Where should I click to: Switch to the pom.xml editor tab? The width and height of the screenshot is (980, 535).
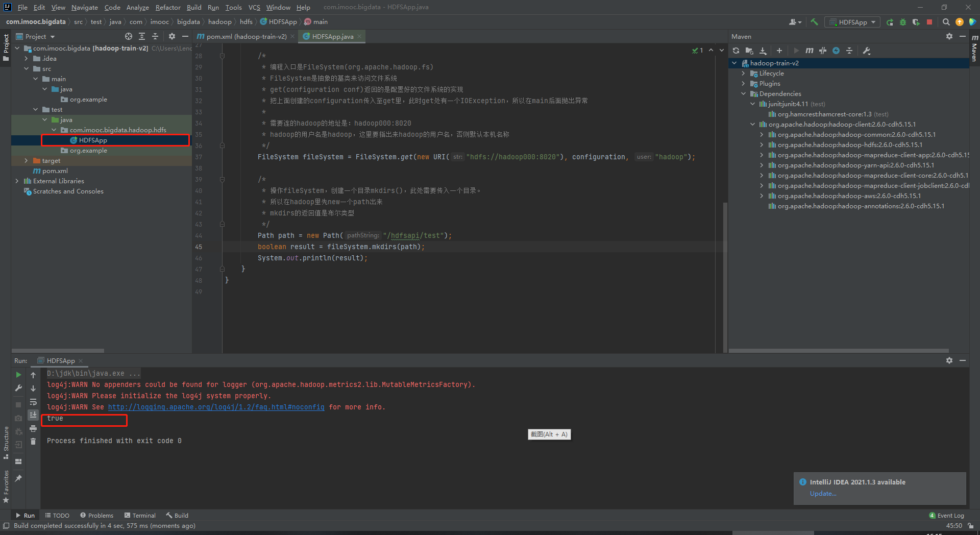coord(243,36)
